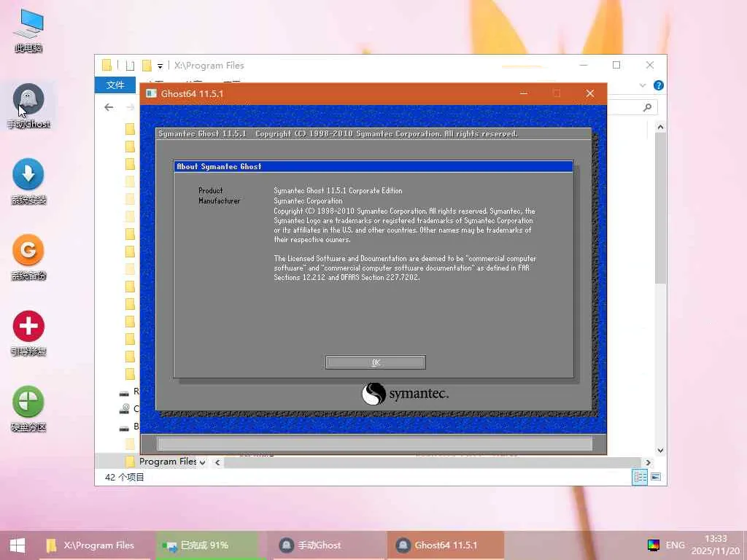The height and width of the screenshot is (560, 747).
Task: Maximize the File Explorer window
Action: click(616, 65)
